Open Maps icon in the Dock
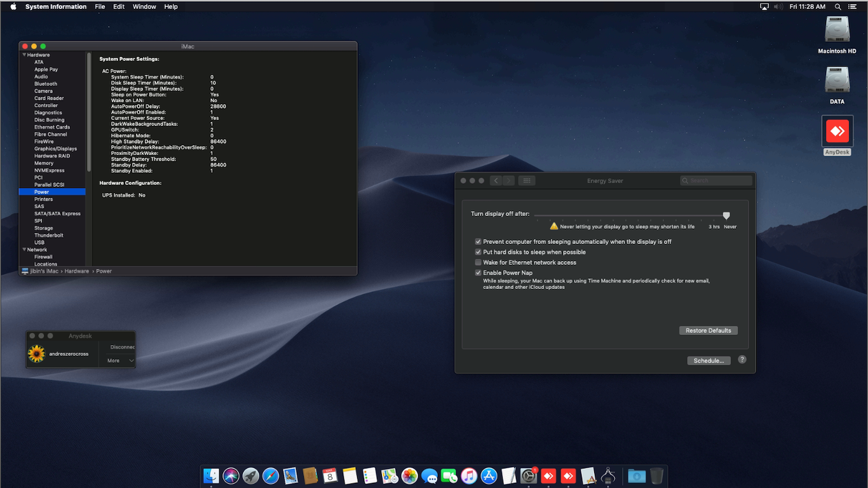The width and height of the screenshot is (868, 488). click(390, 475)
